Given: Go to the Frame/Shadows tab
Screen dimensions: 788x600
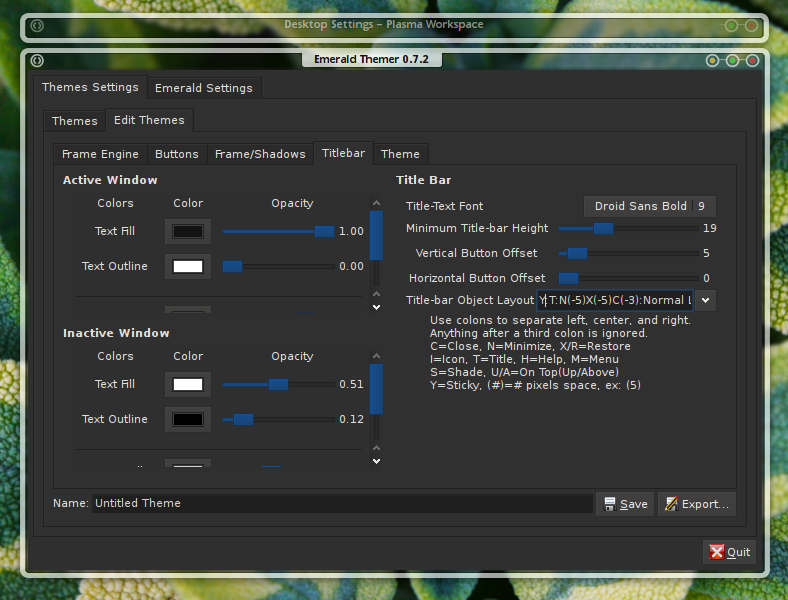Looking at the screenshot, I should pyautogui.click(x=260, y=154).
